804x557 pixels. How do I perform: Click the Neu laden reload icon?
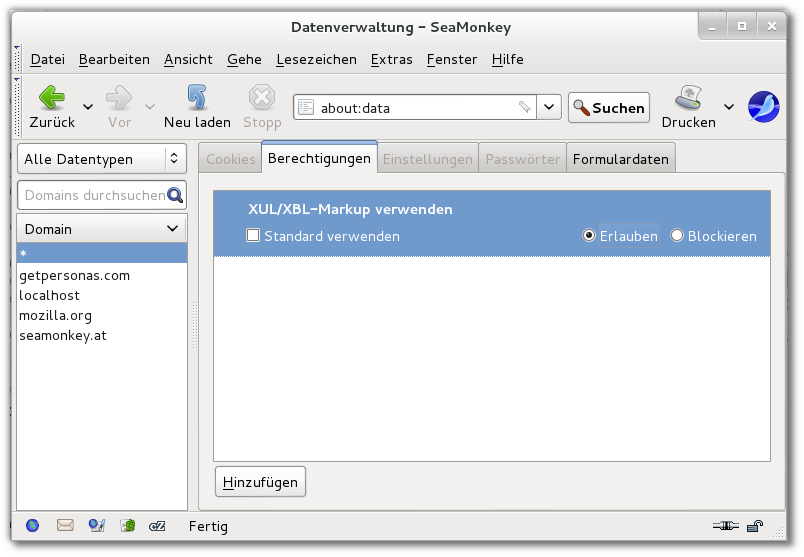coord(197,98)
